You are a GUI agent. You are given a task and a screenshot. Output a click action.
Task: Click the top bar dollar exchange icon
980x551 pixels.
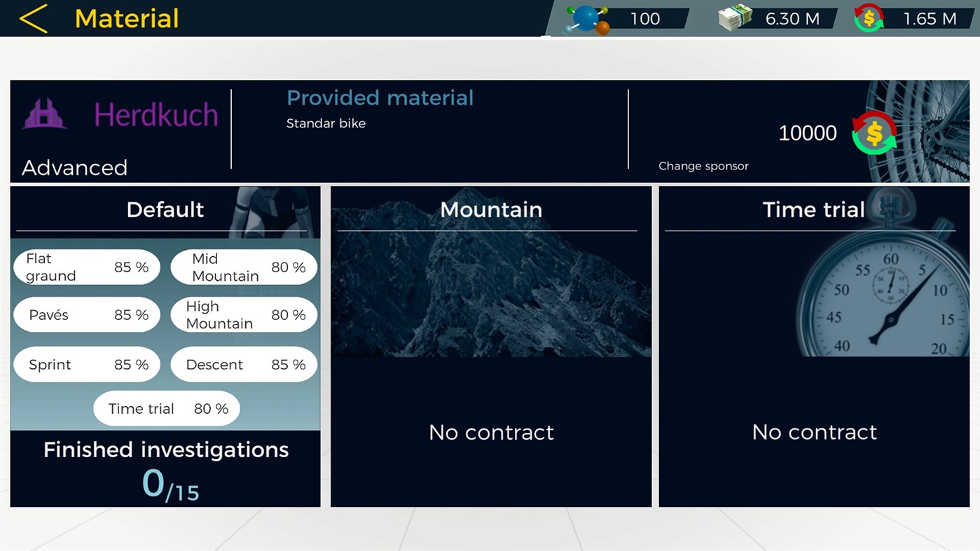(869, 18)
